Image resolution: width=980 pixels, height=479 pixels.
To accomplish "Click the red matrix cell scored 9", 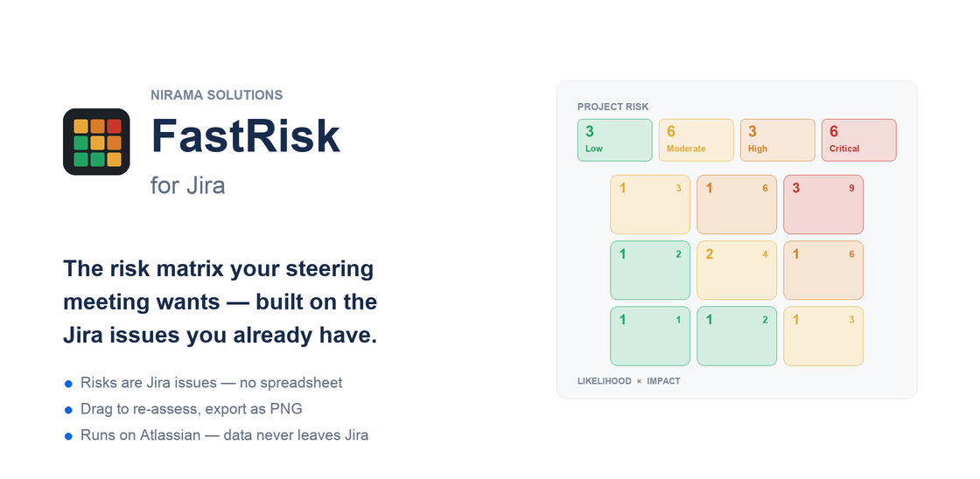I will point(823,205).
